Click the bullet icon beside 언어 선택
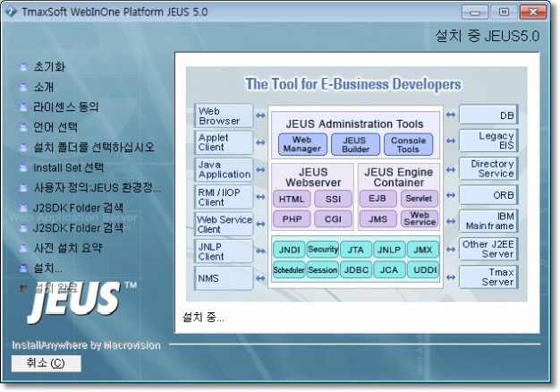The height and width of the screenshot is (392, 560). (x=23, y=127)
